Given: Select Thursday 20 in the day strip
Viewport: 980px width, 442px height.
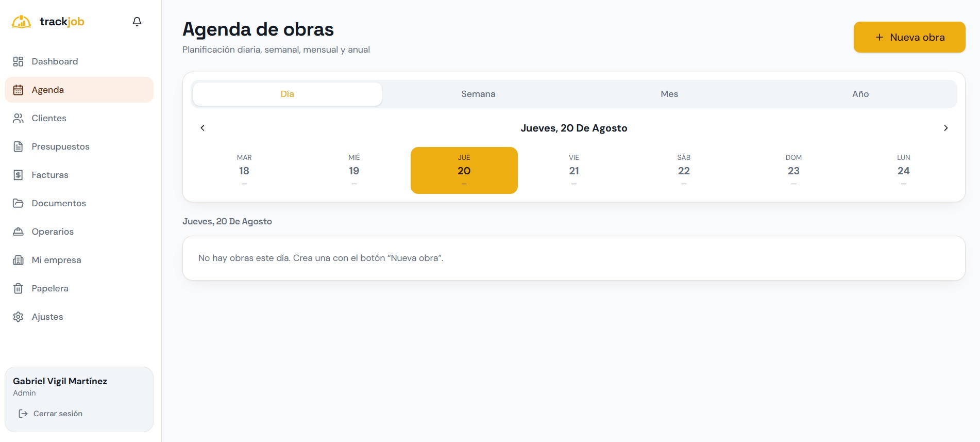Looking at the screenshot, I should point(464,170).
